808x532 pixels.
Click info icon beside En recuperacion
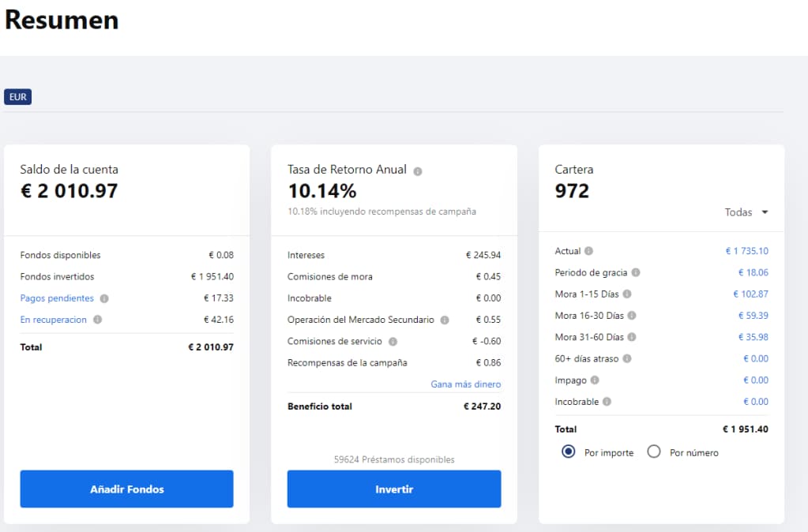pyautogui.click(x=97, y=320)
